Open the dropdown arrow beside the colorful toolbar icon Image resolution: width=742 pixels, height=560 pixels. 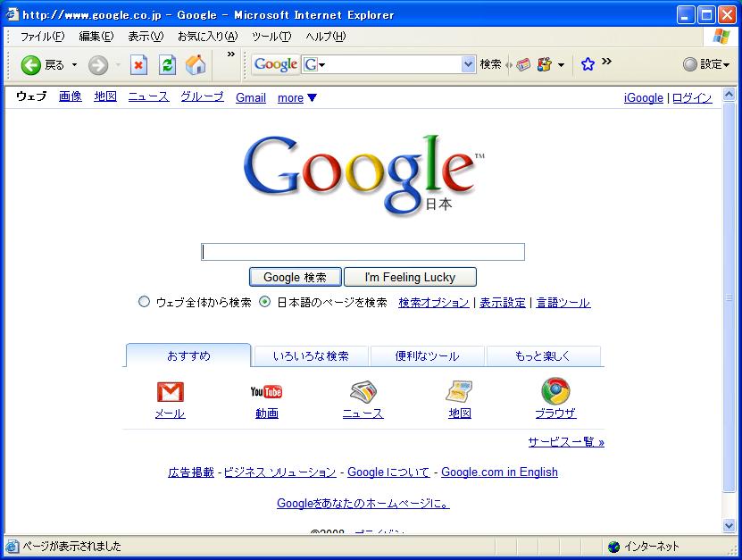click(x=561, y=65)
